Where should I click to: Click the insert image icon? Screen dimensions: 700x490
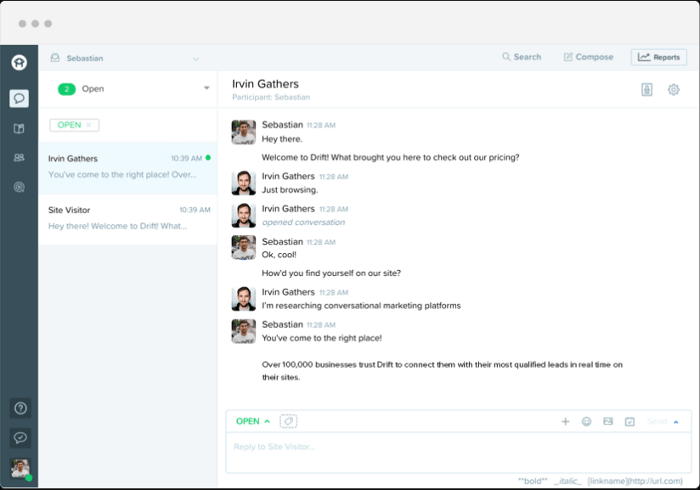608,422
